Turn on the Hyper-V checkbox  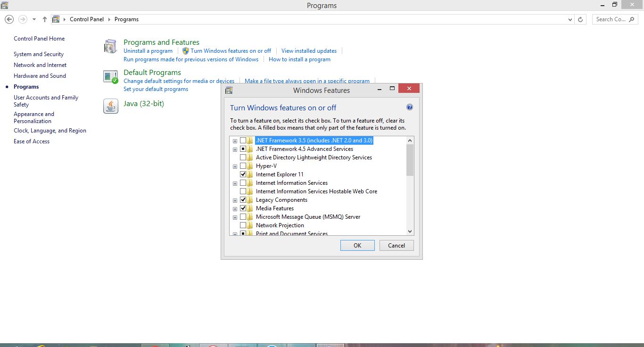(x=243, y=166)
